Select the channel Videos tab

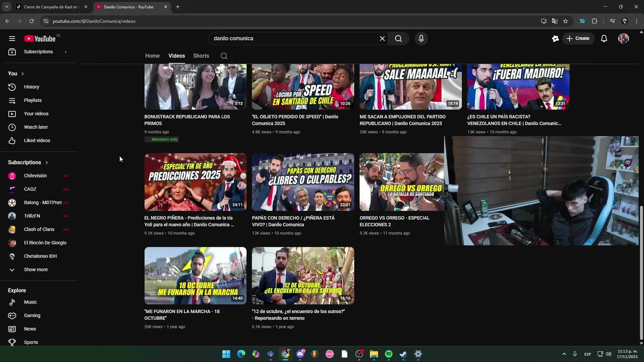click(177, 56)
